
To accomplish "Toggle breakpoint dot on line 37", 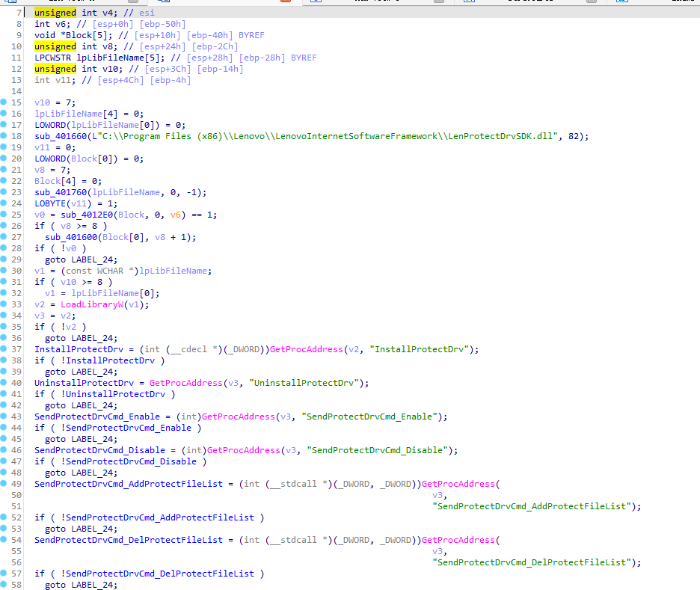I will [x=4, y=349].
